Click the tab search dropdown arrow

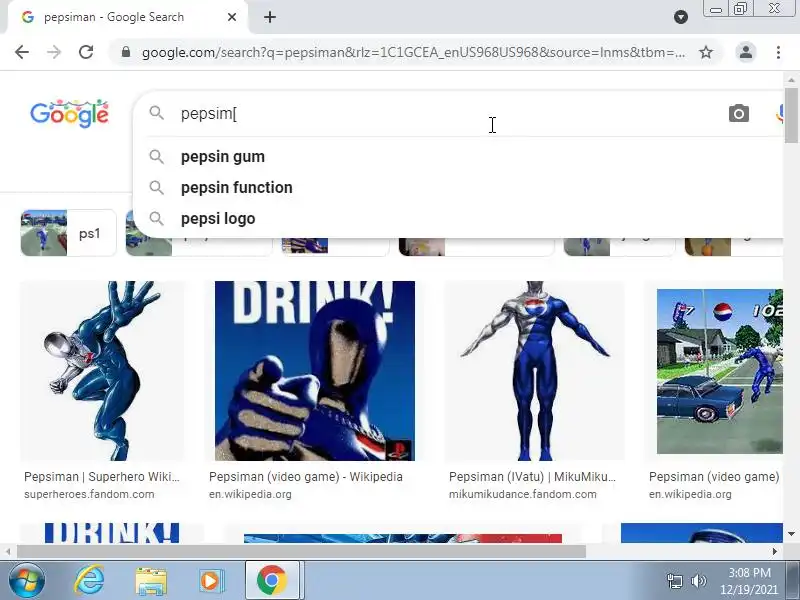[681, 17]
